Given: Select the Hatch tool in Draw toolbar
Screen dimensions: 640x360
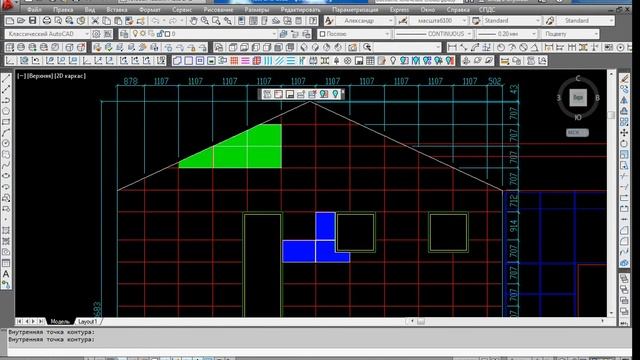Looking at the screenshot, I should point(6,231).
